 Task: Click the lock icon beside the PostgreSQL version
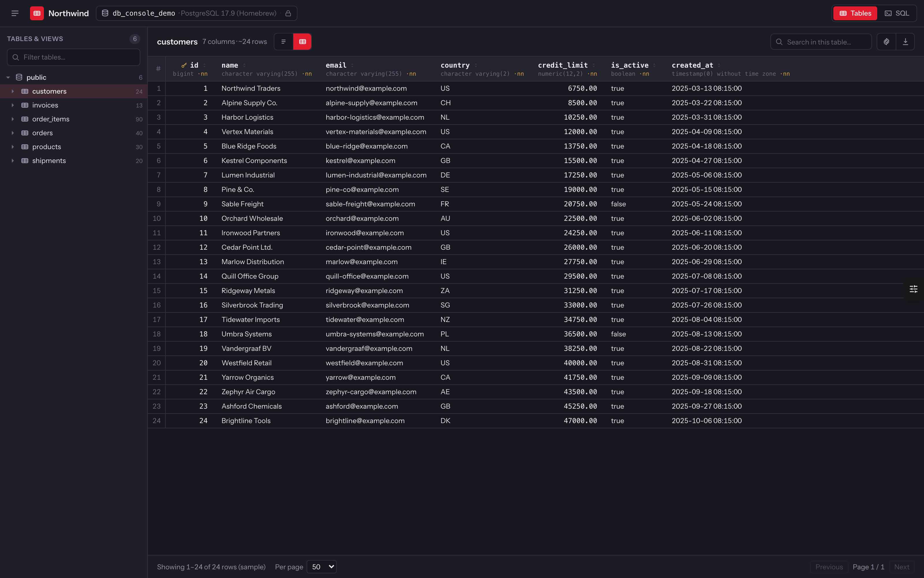[288, 13]
